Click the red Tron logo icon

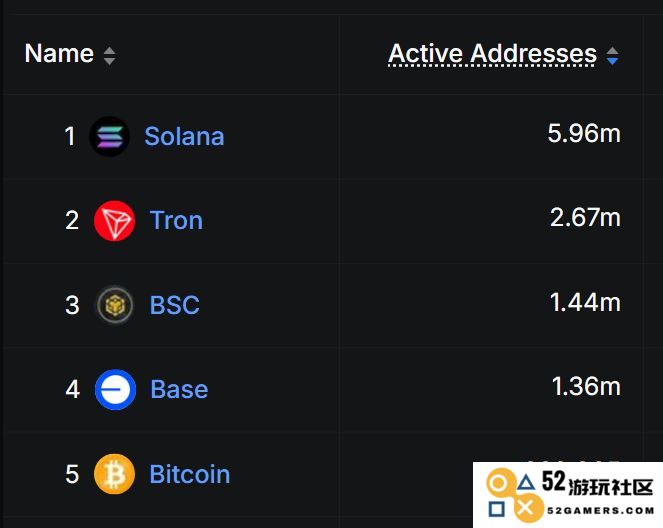click(114, 221)
